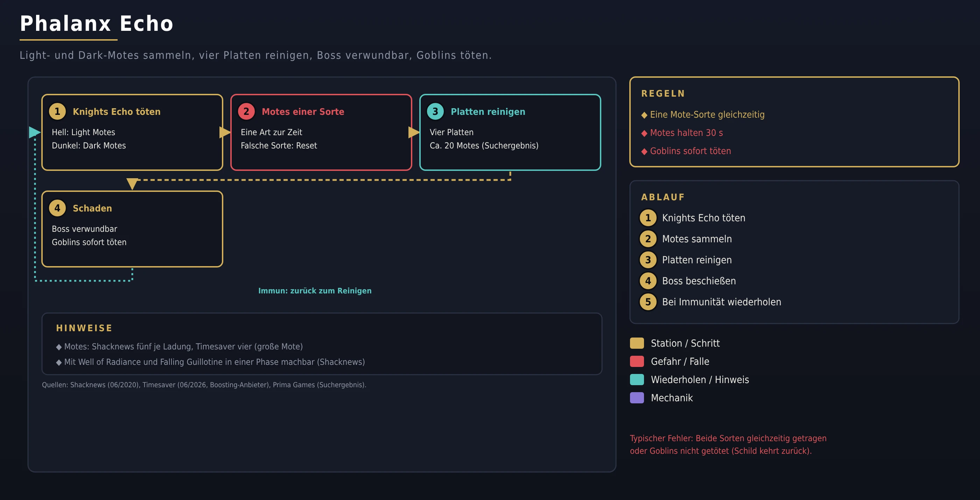Image resolution: width=980 pixels, height=500 pixels.
Task: Click the Eine Art zur Zeit line
Action: point(271,132)
